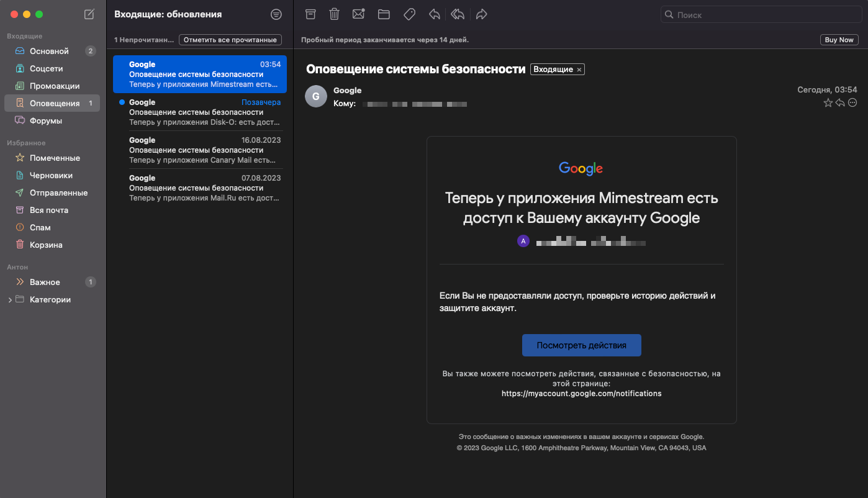Move message to folder icon
This screenshot has height=498, width=868.
coord(384,14)
